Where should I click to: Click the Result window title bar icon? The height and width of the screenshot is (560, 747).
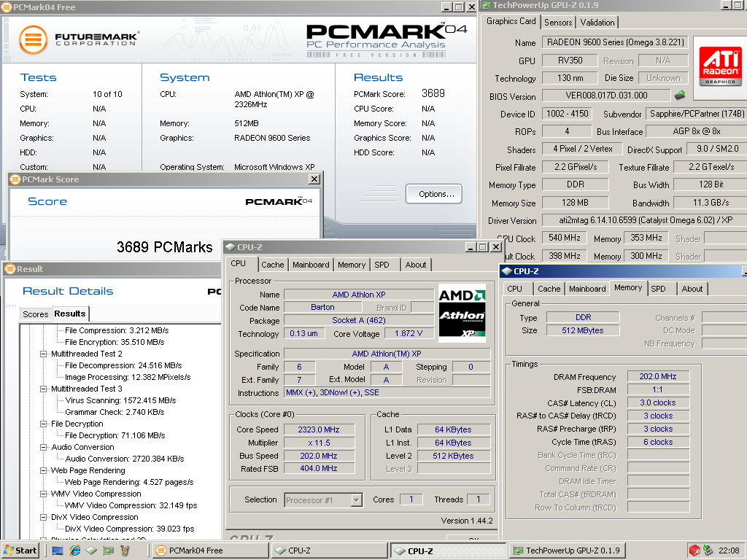point(10,269)
